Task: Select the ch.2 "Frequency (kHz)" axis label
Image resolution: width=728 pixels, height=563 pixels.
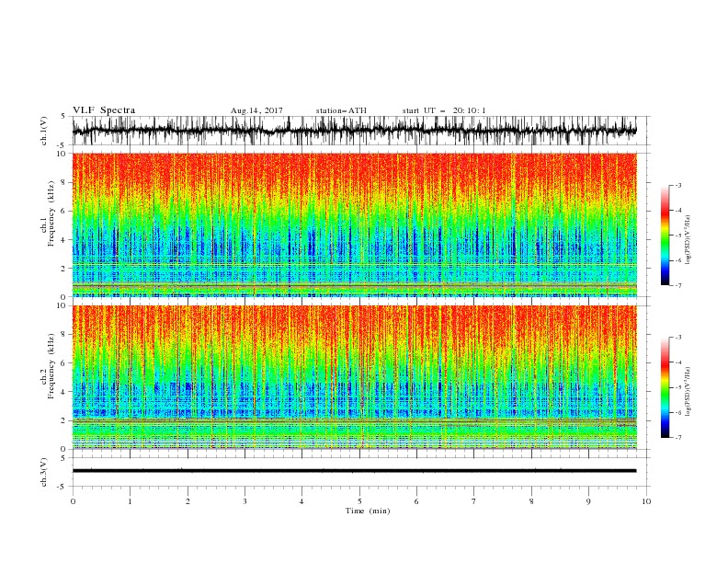Action: click(52, 366)
